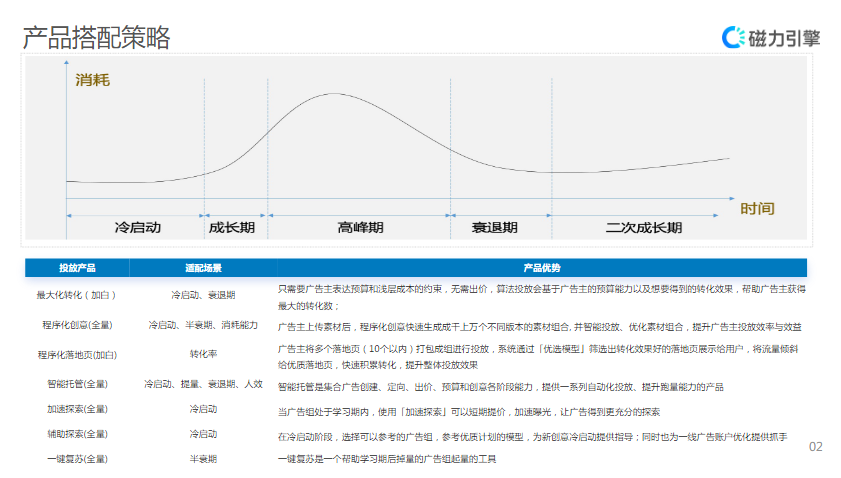Click the 产品优势 column header
Image resolution: width=841 pixels, height=478 pixels.
point(542,268)
